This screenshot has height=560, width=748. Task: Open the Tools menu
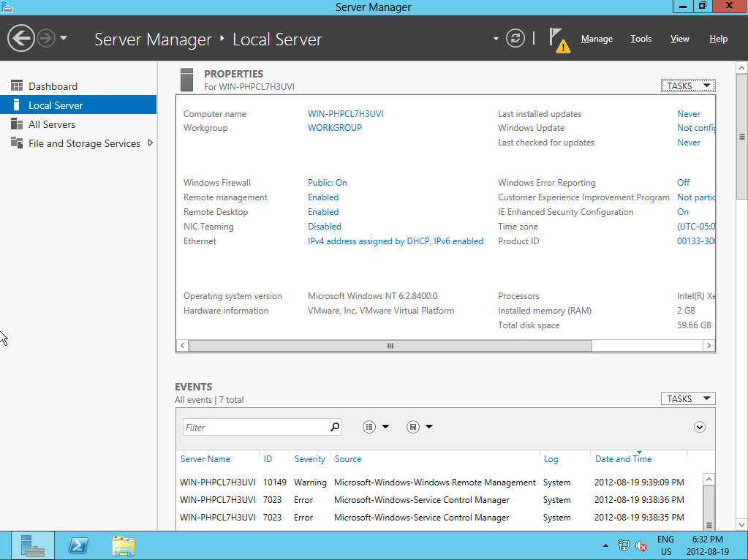(x=641, y=39)
